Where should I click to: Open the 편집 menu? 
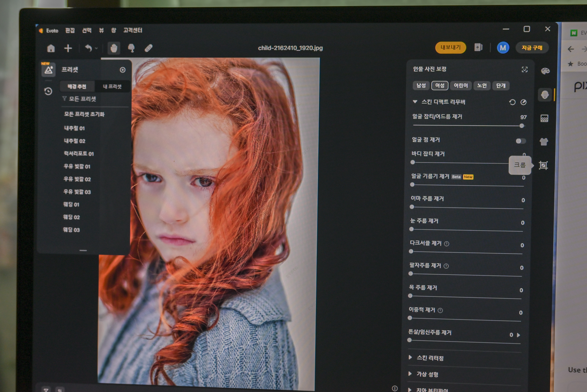70,30
